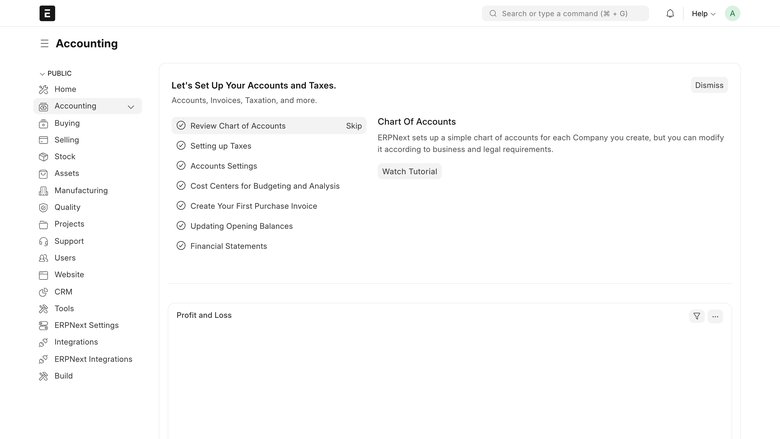Open Projects workspace in sidebar
This screenshot has height=439, width=780.
pos(88,224)
